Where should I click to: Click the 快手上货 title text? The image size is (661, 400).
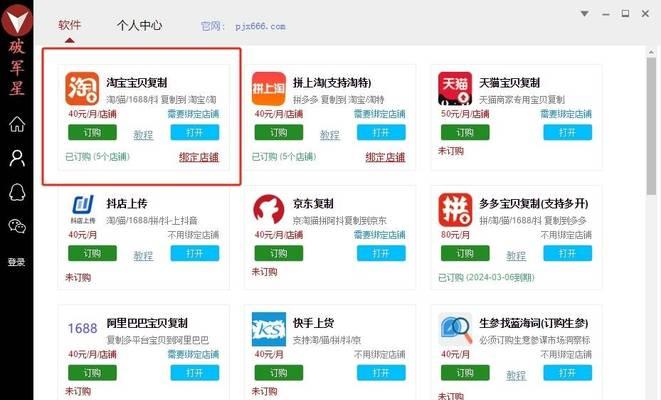pos(313,323)
